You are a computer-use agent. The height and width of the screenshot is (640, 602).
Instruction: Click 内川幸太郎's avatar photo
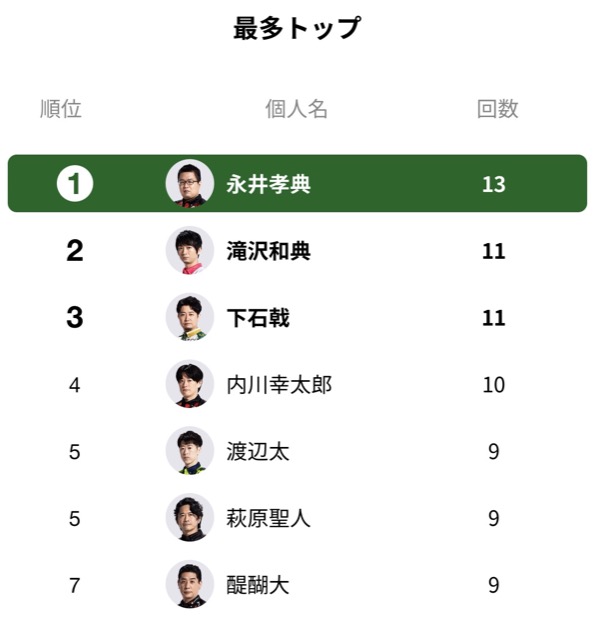[x=189, y=384]
